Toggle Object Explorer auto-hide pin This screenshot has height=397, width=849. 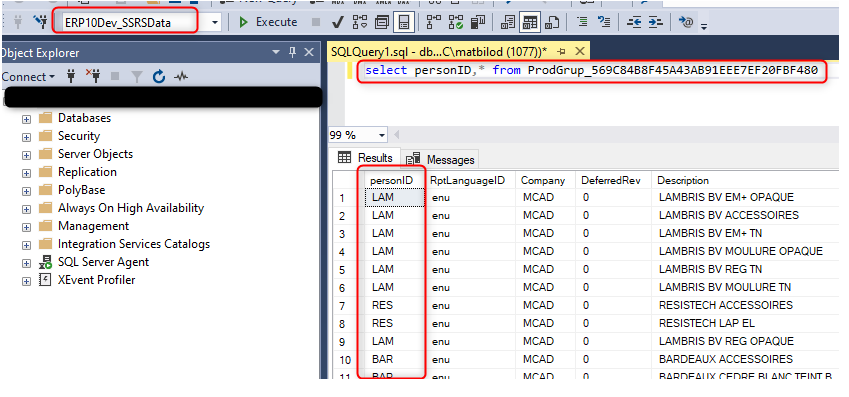pyautogui.click(x=292, y=53)
